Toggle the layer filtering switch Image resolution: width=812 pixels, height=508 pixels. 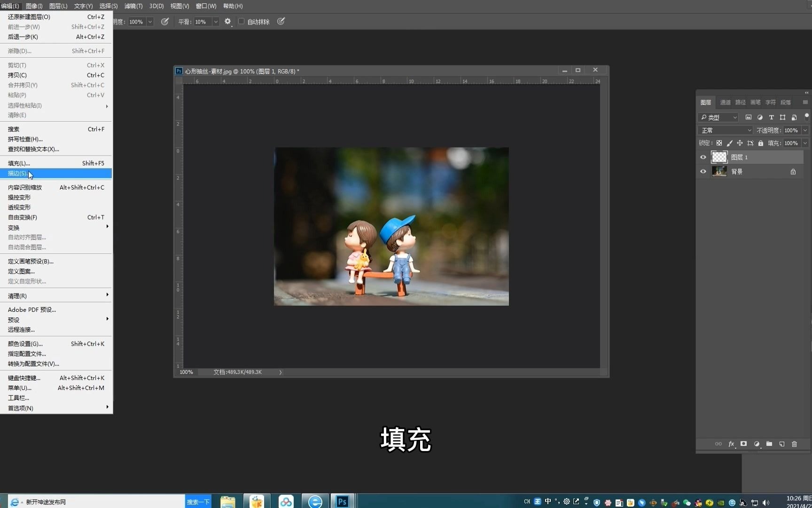pyautogui.click(x=806, y=116)
